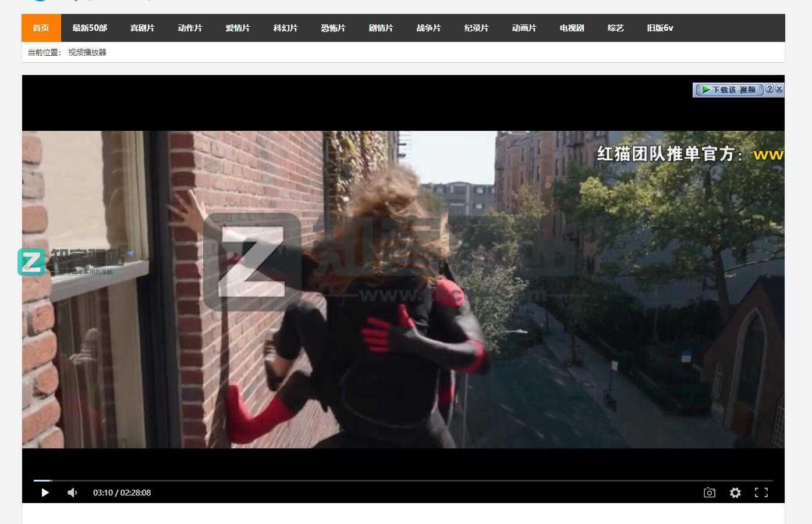Open the 动作片 category
This screenshot has width=812, height=524.
point(190,28)
